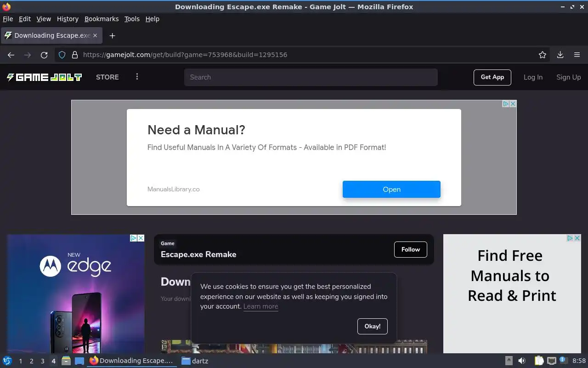Image resolution: width=588 pixels, height=368 pixels.
Task: Click the network monitor icon in tray
Action: [x=551, y=361]
